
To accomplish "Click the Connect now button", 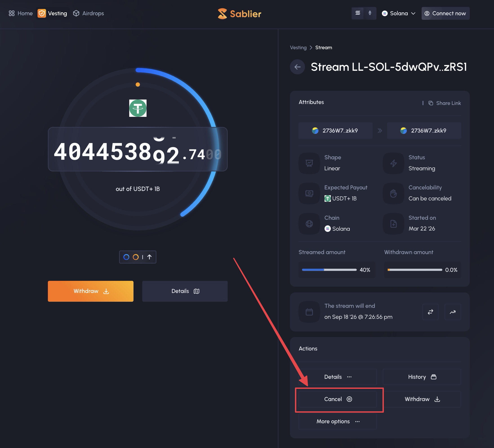I will click(x=445, y=13).
